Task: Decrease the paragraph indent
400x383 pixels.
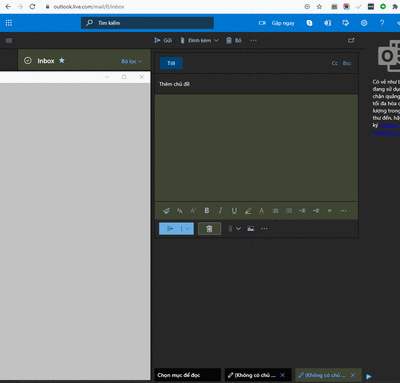Action: coord(302,211)
